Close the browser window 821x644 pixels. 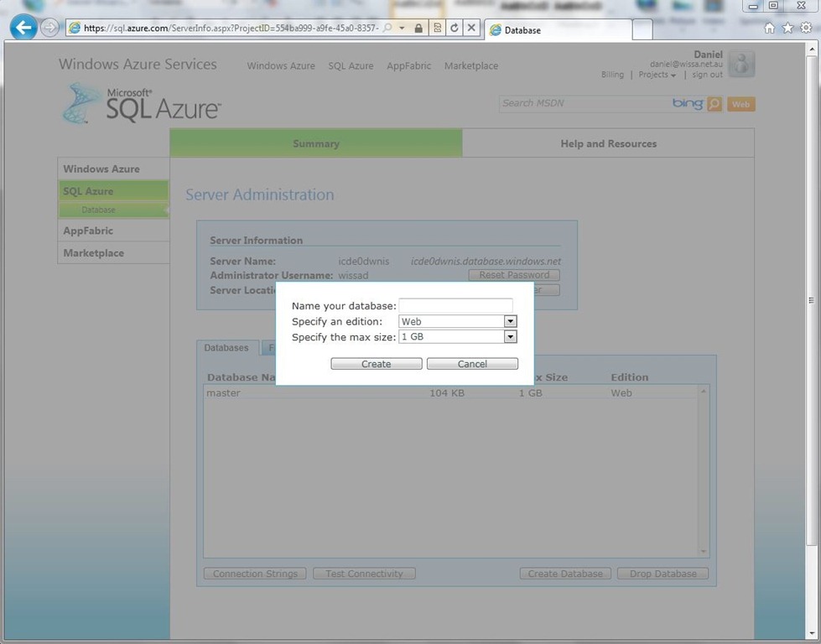point(801,6)
